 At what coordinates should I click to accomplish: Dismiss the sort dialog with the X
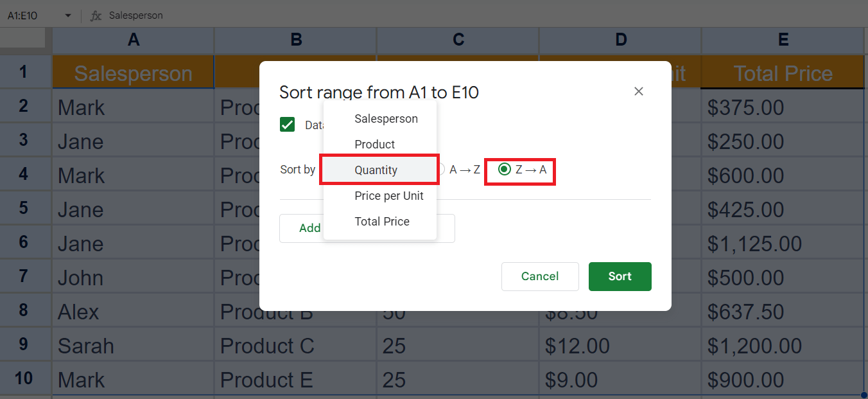click(x=638, y=91)
